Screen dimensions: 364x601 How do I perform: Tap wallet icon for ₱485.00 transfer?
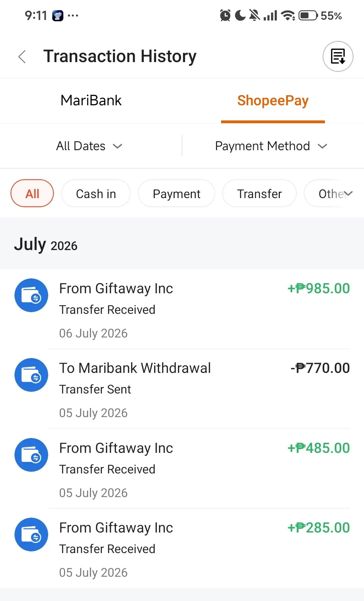pos(31,455)
